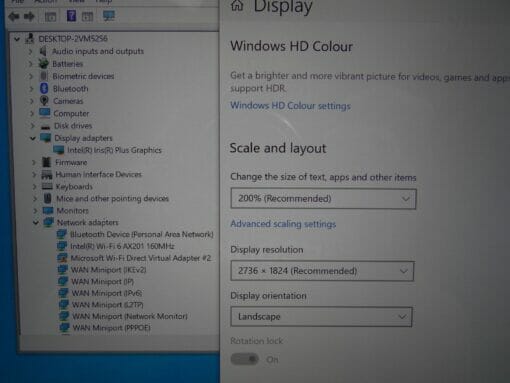This screenshot has height=383, width=510.
Task: Select WAN Miniport (IPv6) entry
Action: tap(107, 293)
